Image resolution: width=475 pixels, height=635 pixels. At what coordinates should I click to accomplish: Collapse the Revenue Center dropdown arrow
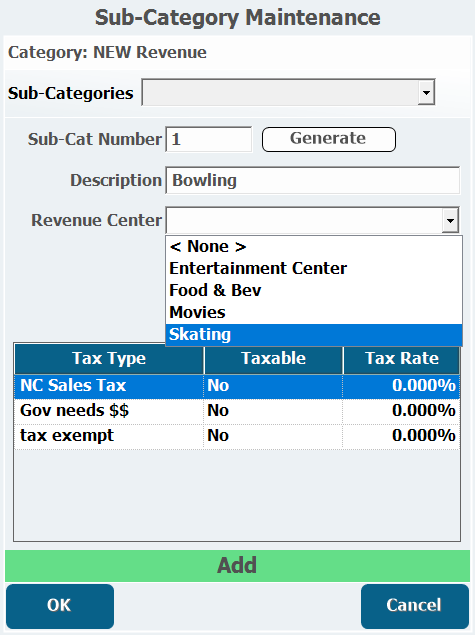[450, 221]
